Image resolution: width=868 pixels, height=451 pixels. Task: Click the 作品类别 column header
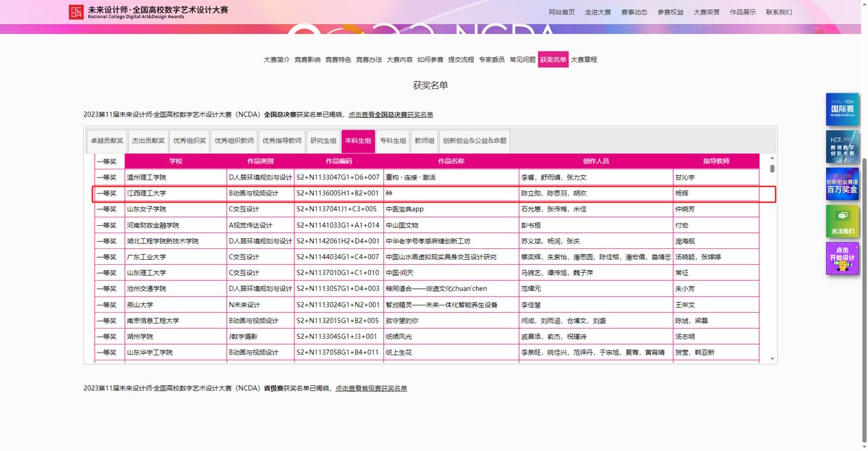(x=261, y=161)
